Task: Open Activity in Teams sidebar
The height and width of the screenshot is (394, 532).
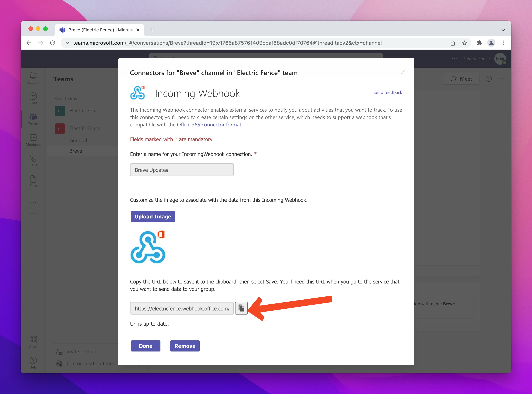Action: pos(33,78)
